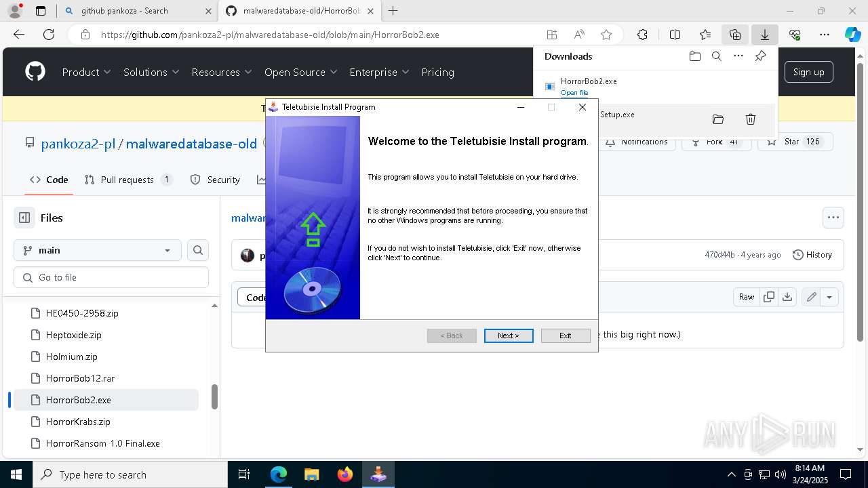The height and width of the screenshot is (488, 868).
Task: Click the GitHub logo icon
Action: [35, 72]
